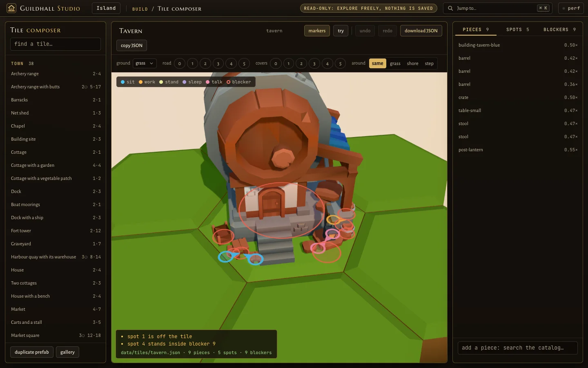Set road edge 3
588x368 pixels.
coord(218,63)
